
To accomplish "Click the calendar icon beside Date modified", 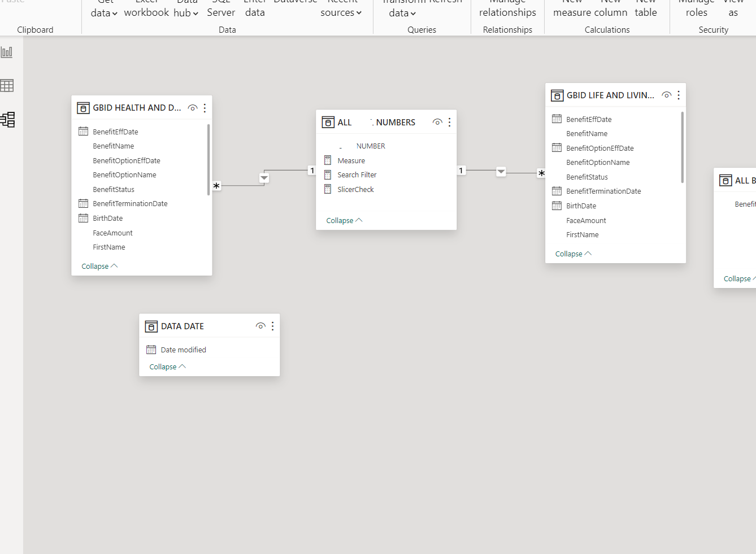I will point(151,350).
